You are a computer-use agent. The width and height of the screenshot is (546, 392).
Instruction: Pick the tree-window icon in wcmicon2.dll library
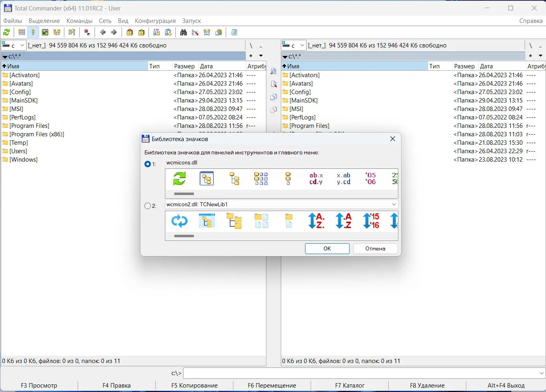[x=207, y=221]
